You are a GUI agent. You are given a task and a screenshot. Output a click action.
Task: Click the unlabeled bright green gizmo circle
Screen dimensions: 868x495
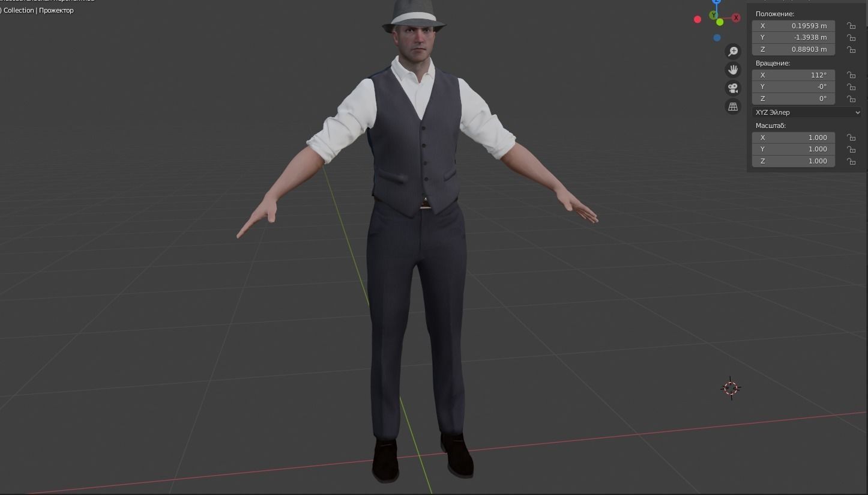point(720,22)
